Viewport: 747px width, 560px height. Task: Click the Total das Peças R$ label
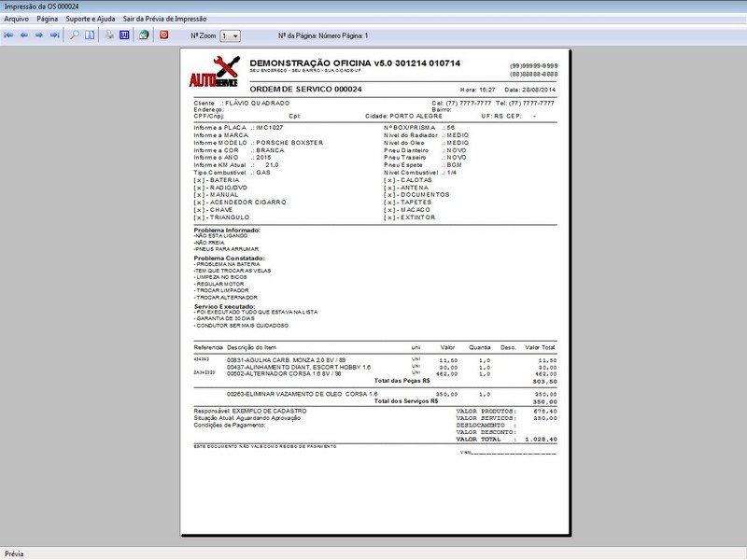402,381
